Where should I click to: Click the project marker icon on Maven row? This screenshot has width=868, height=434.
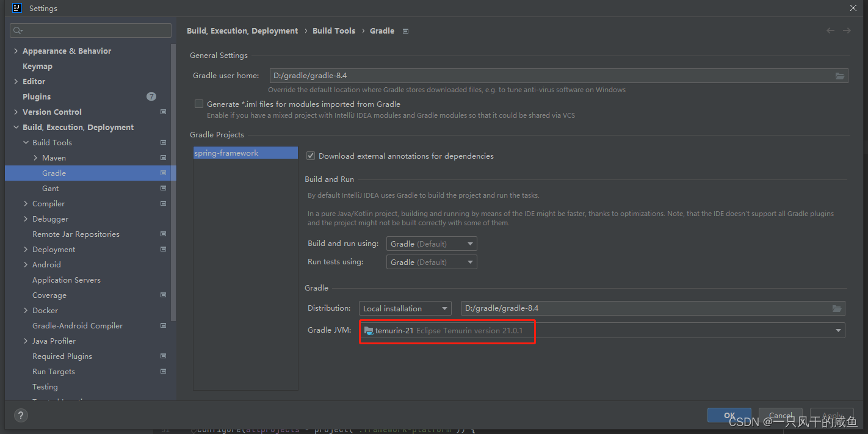point(163,157)
